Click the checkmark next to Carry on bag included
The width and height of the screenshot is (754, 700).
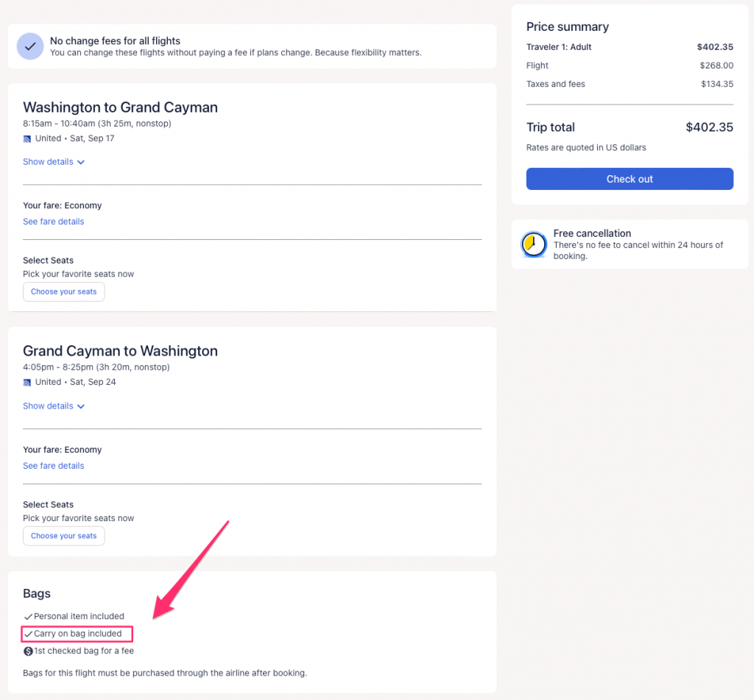point(28,634)
